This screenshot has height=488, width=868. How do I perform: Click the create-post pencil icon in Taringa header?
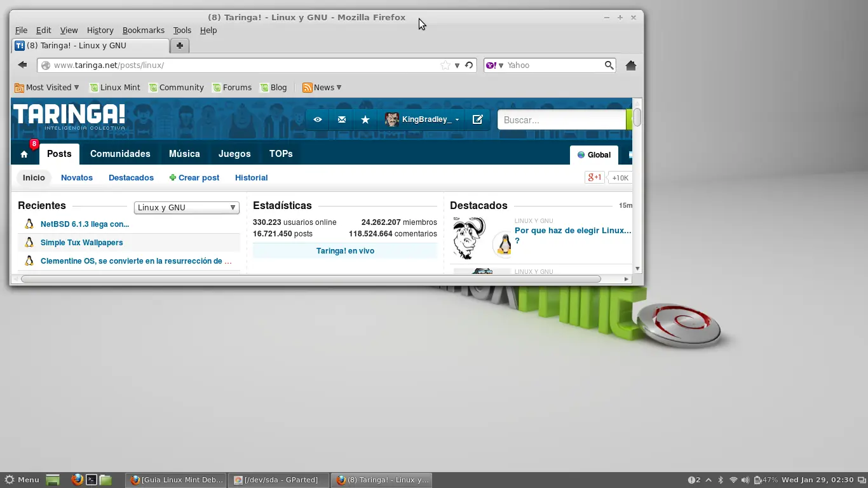pos(478,119)
